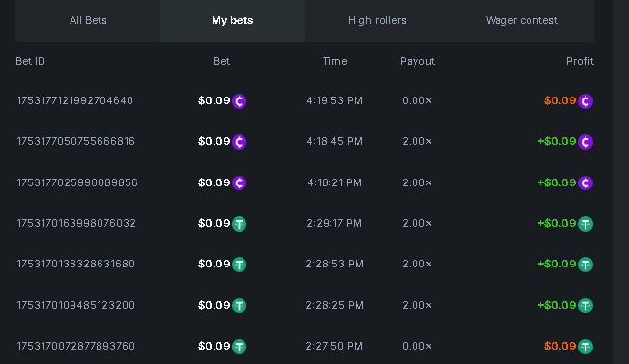Open bet ID 1753170163998076032
This screenshot has height=364, width=629.
[x=76, y=223]
